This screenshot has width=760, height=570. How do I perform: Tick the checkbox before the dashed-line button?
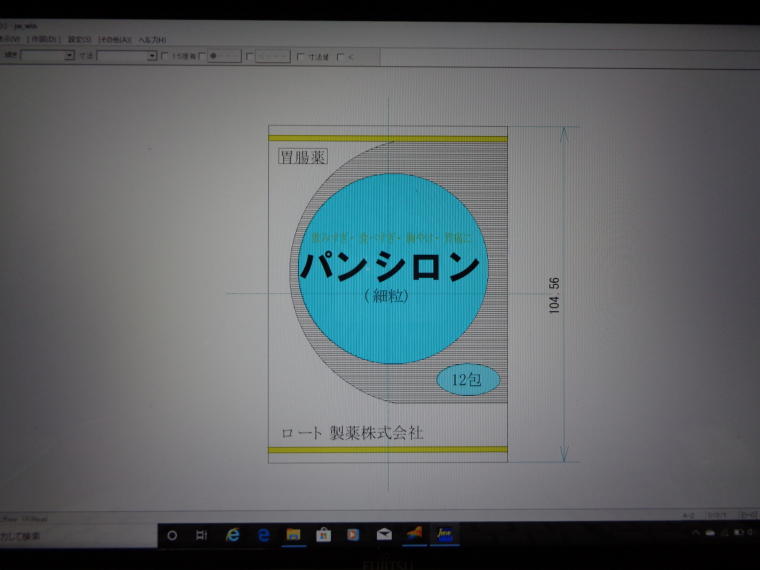[x=250, y=57]
